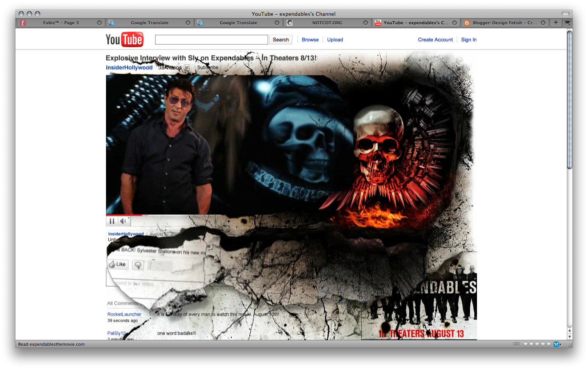The width and height of the screenshot is (588, 369).
Task: Click the thumbs-down dislike icon
Action: tap(138, 265)
